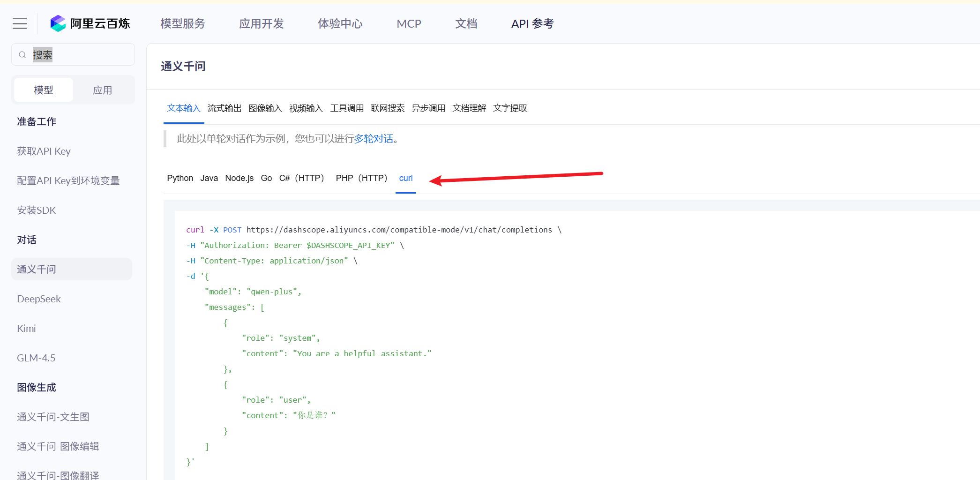Select the 工具调用 tab
Screen dimensions: 980x480
tap(347, 108)
